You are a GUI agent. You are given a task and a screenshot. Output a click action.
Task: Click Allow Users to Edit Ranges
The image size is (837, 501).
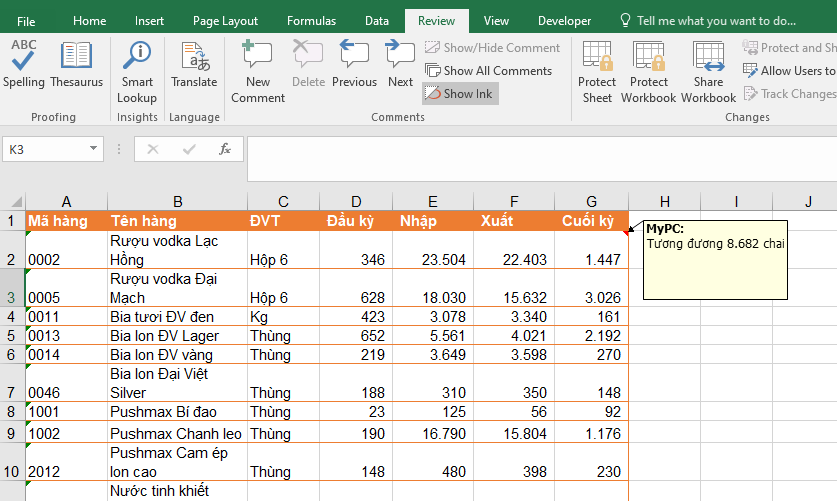(790, 71)
